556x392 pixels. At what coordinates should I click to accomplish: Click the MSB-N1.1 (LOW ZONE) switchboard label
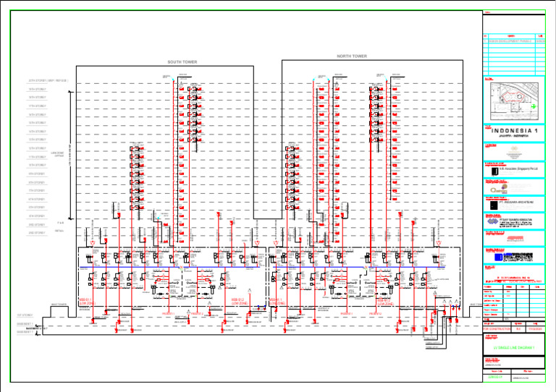pos(277,302)
